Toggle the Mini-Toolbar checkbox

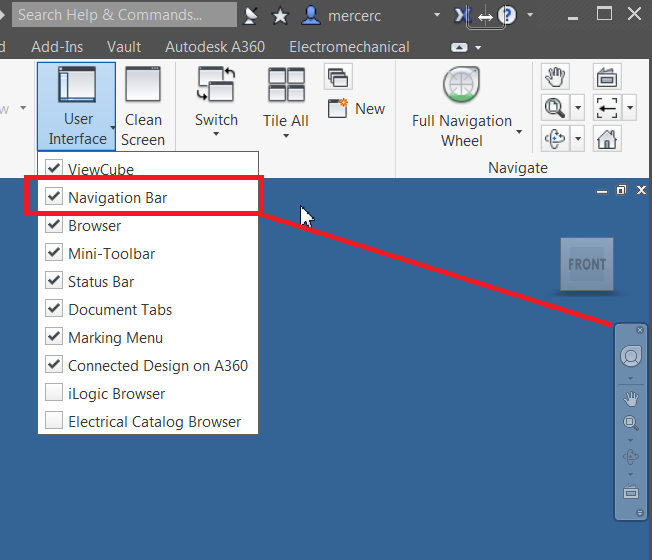click(x=54, y=252)
